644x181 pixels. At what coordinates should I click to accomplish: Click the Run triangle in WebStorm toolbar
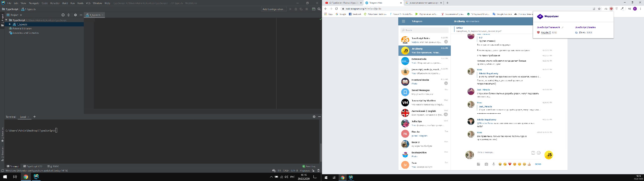tap(291, 9)
